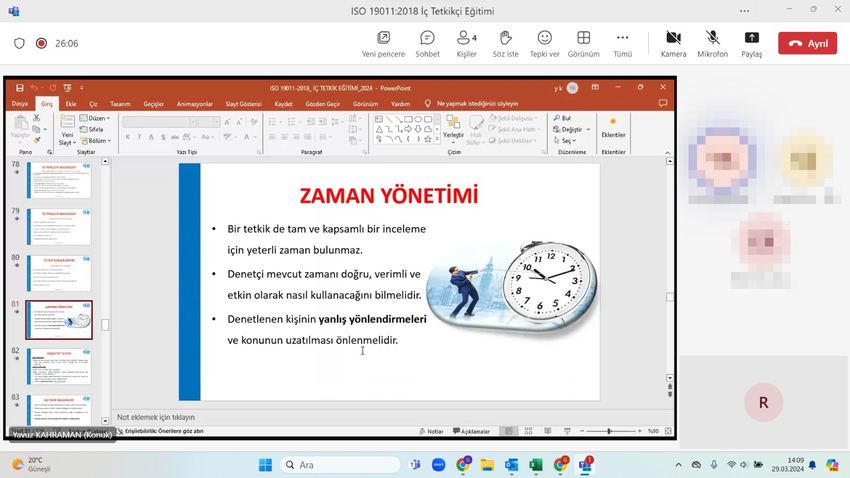This screenshot has width=850, height=478.
Task: Toggle text shadow (S) formatting
Action: click(x=163, y=137)
